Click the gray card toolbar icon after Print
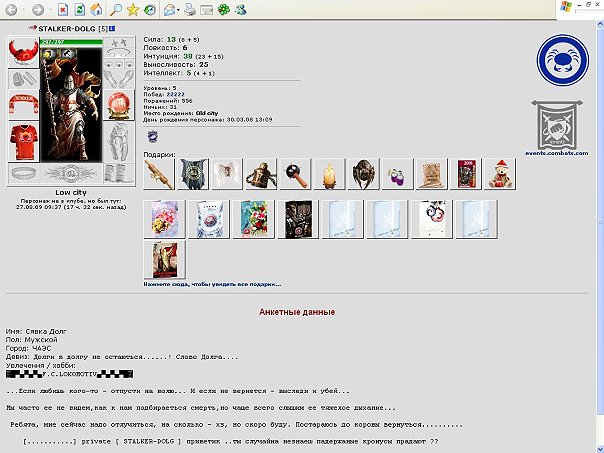 (207, 10)
